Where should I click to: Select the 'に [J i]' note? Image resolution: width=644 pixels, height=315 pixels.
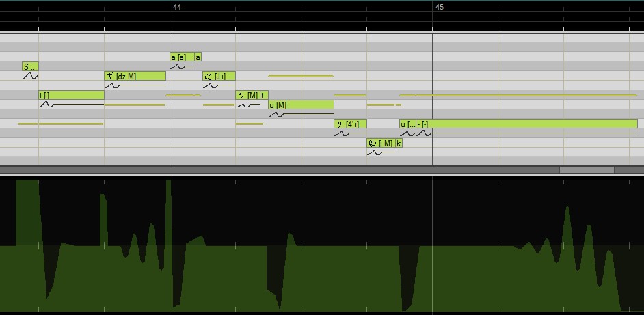(x=219, y=76)
